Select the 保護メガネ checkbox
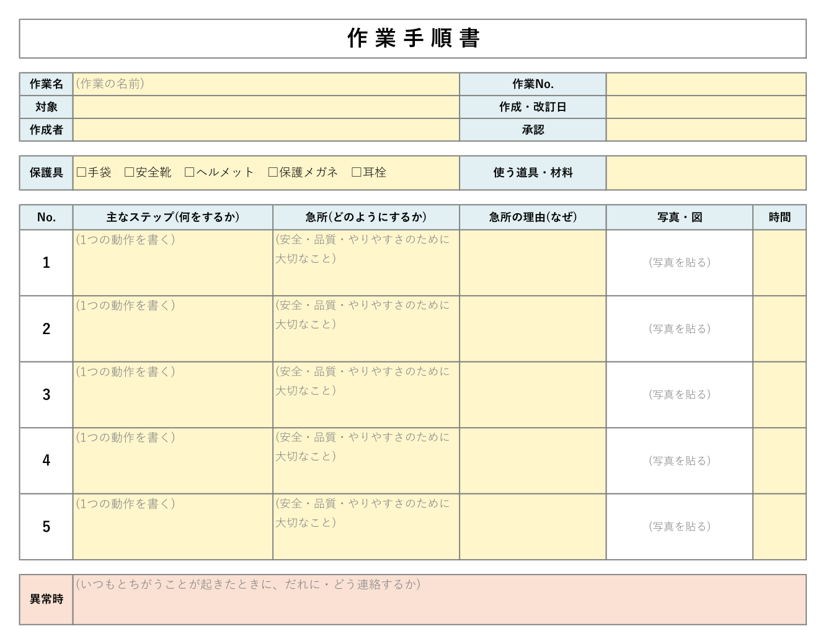Viewport: 826px width, 644px height. tap(273, 172)
